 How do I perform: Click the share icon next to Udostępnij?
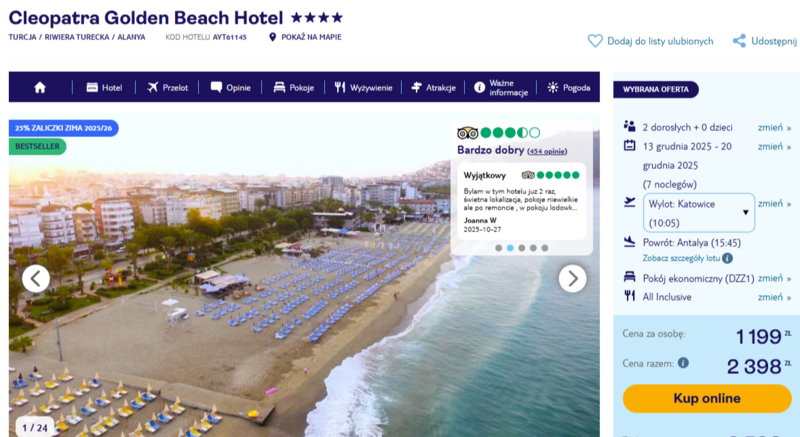[739, 41]
